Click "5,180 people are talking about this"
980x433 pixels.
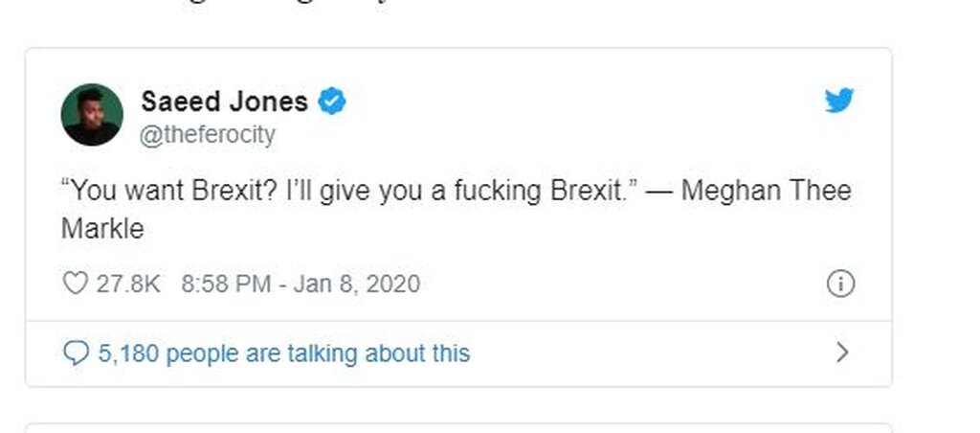pos(284,353)
